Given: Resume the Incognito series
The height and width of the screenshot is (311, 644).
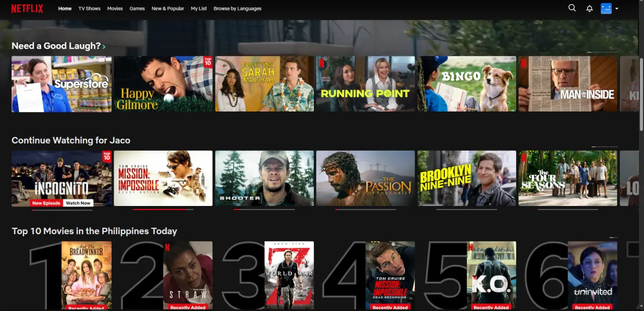Looking at the screenshot, I should click(x=61, y=178).
